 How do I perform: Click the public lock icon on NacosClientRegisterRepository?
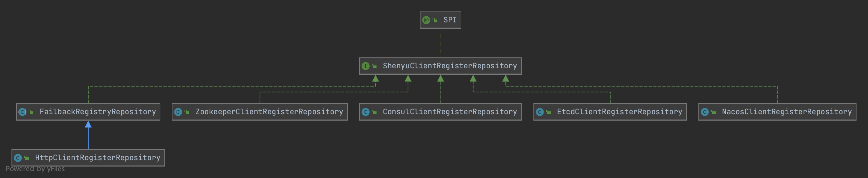coord(713,112)
